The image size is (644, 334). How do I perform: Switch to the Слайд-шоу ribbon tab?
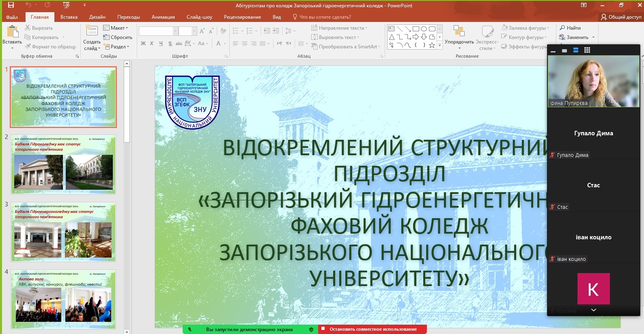199,17
